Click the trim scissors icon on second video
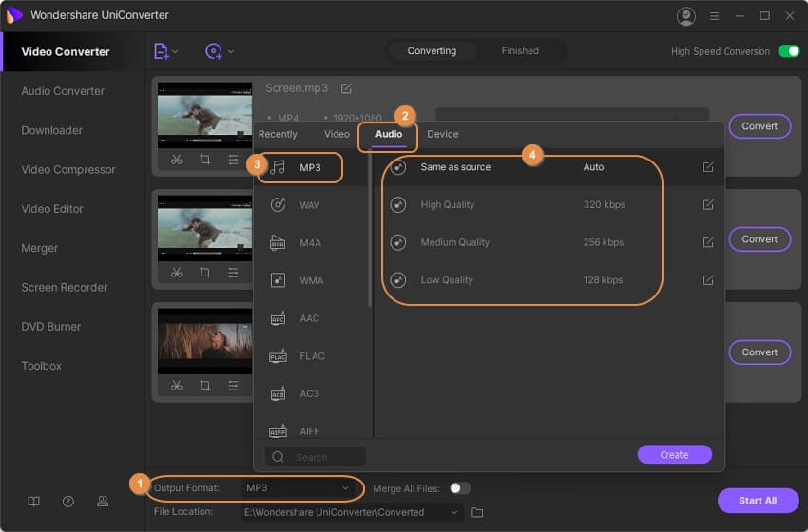This screenshot has width=808, height=532. pyautogui.click(x=176, y=273)
